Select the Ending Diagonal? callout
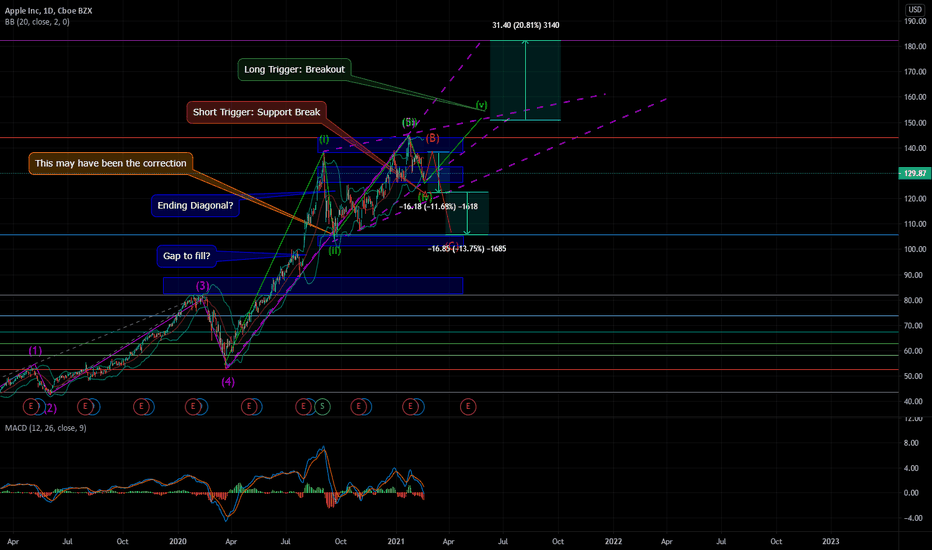 [x=195, y=206]
